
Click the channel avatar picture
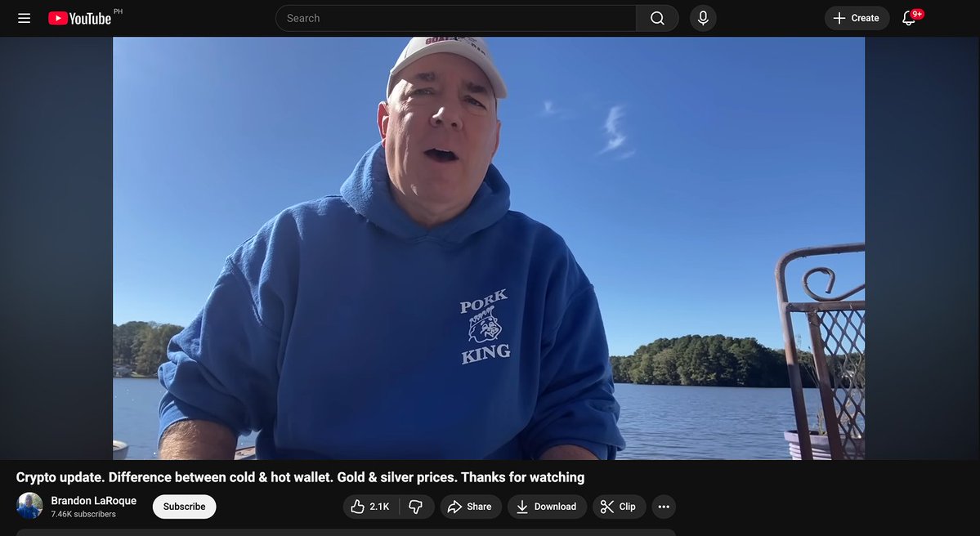29,506
